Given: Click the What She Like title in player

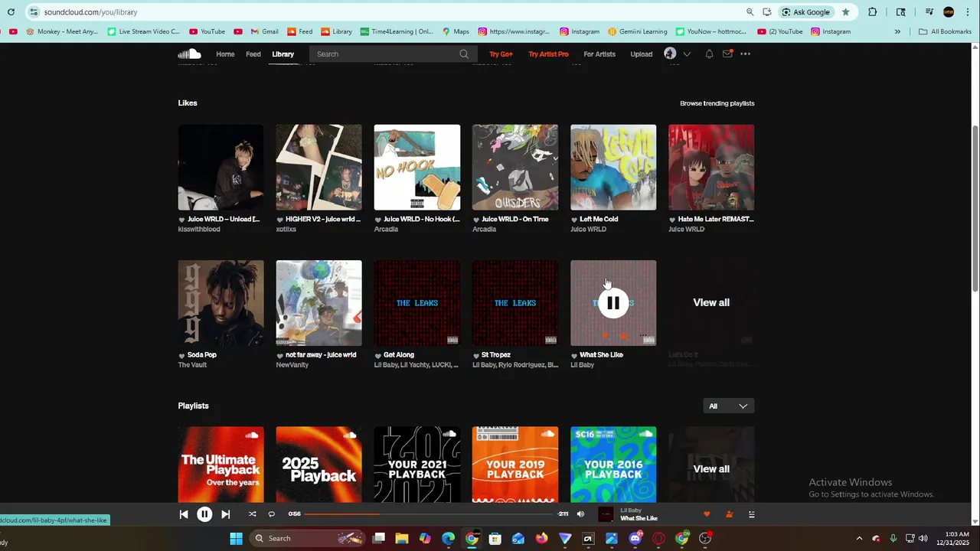Looking at the screenshot, I should [x=639, y=519].
